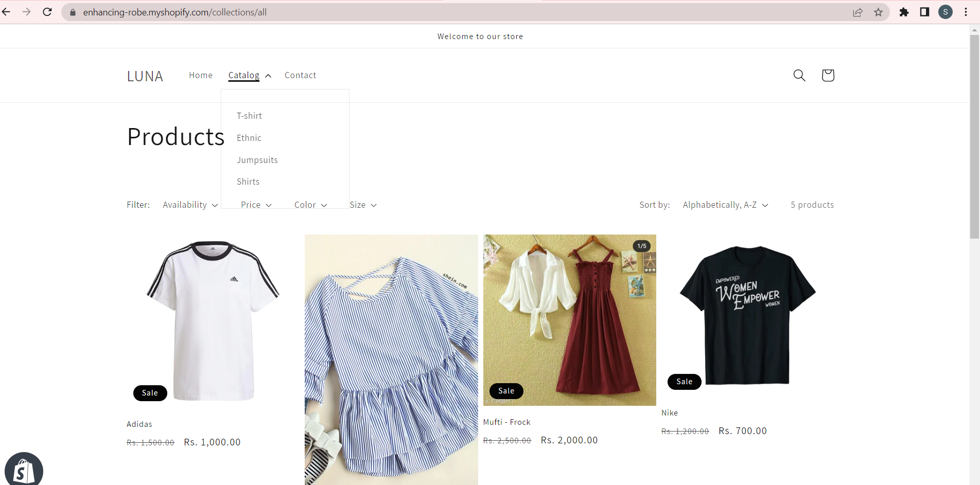
Task: Click the 1/5 image counter badge
Action: pyautogui.click(x=642, y=246)
